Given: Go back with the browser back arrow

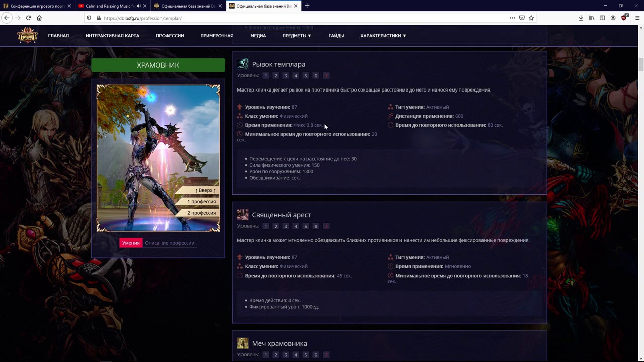Looking at the screenshot, I should [x=7, y=18].
